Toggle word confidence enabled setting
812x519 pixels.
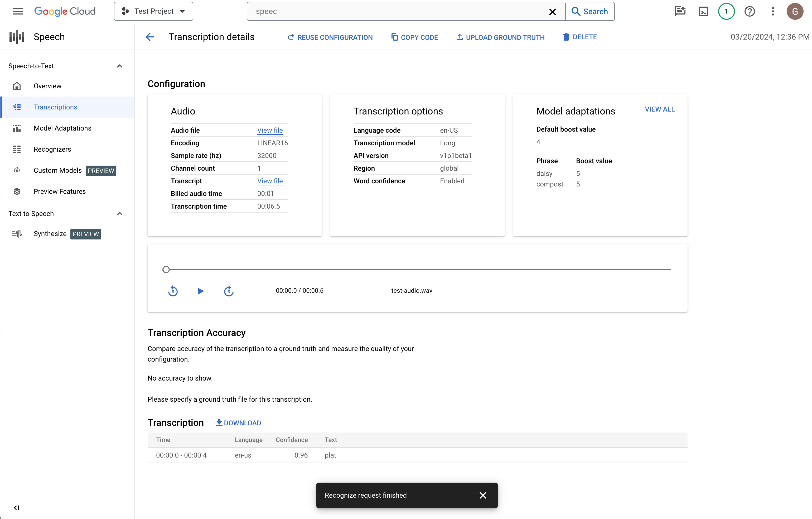(x=452, y=180)
